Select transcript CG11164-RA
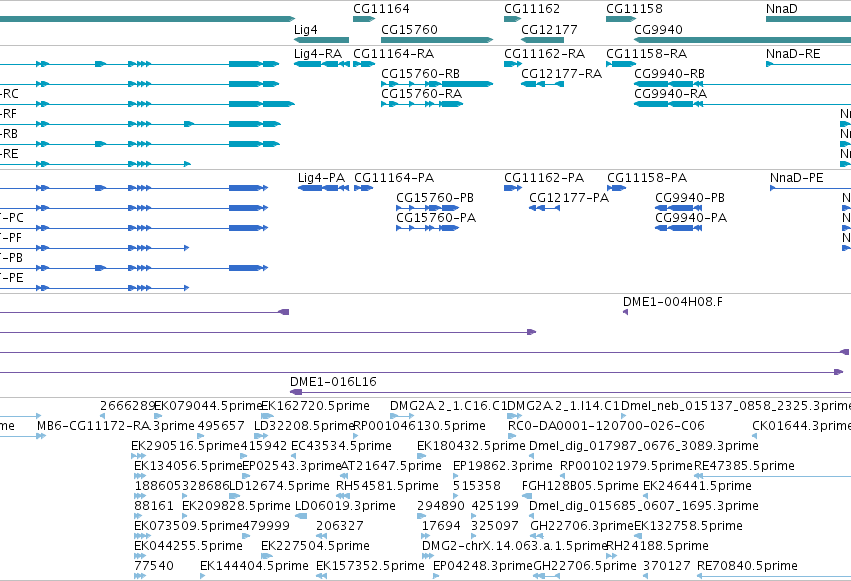851x581 pixels. tap(364, 64)
